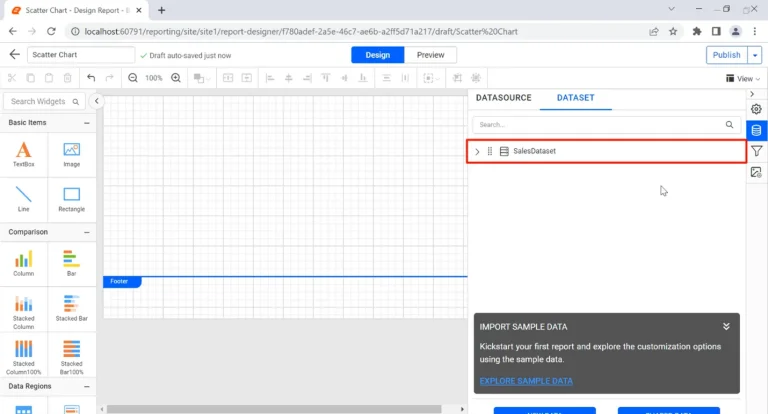Select the Line widget
Viewport: 768px width, 414px height.
[24, 199]
